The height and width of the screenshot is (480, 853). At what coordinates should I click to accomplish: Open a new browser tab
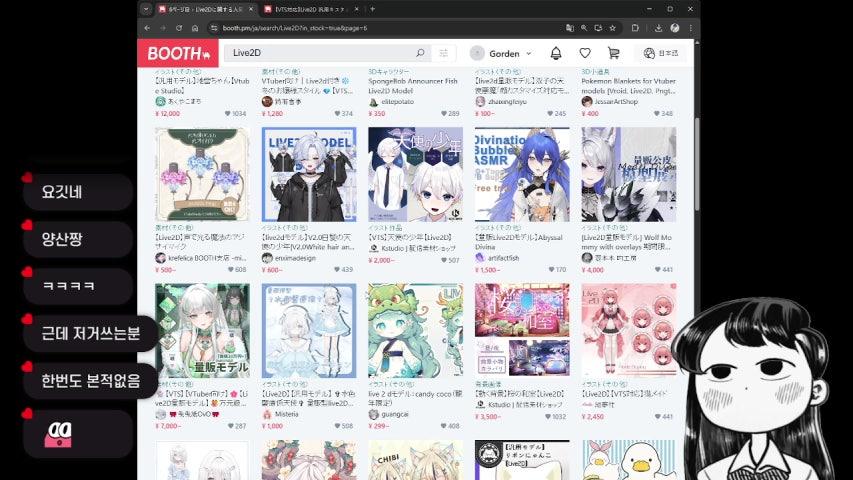point(373,9)
